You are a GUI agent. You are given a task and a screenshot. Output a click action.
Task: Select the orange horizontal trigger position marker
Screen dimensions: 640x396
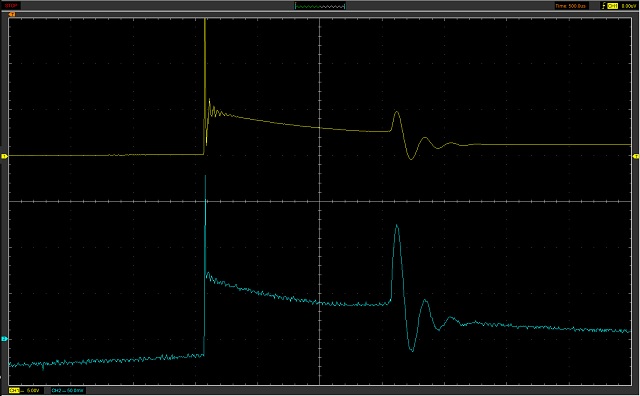click(x=12, y=14)
